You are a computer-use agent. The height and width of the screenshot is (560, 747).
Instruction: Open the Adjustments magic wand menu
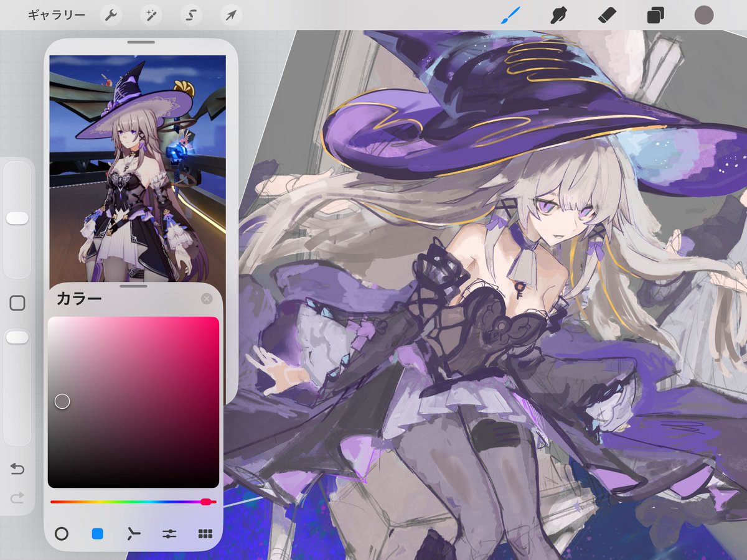[x=151, y=15]
